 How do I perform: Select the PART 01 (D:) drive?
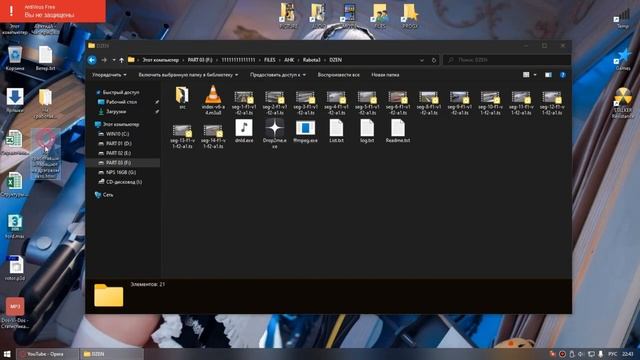coord(118,144)
